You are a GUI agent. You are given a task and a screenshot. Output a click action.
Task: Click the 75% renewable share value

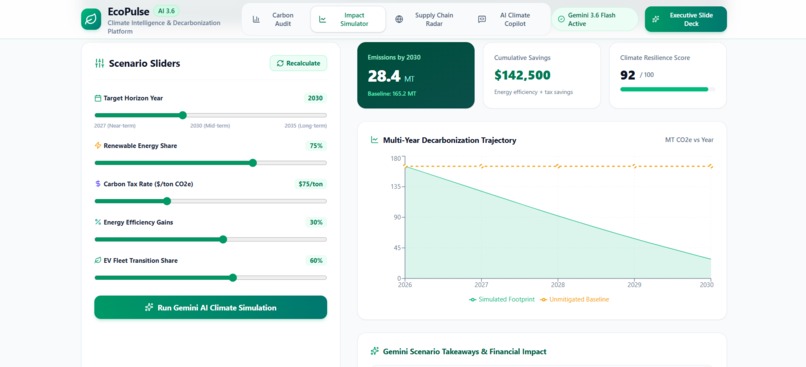pos(316,146)
